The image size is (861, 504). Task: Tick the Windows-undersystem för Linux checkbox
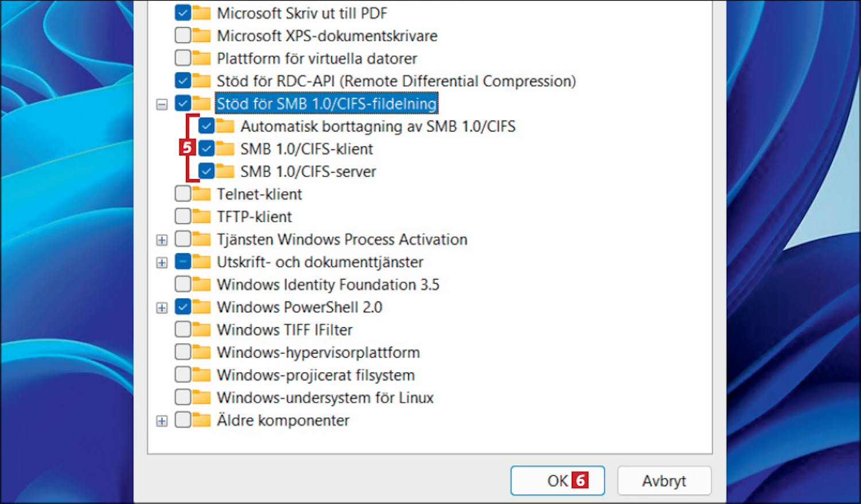pos(183,397)
